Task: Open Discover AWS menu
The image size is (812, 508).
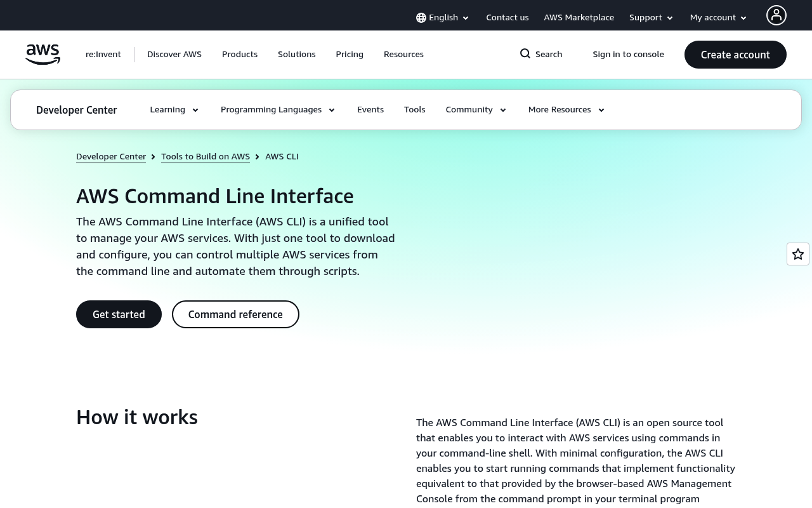Action: (x=174, y=55)
